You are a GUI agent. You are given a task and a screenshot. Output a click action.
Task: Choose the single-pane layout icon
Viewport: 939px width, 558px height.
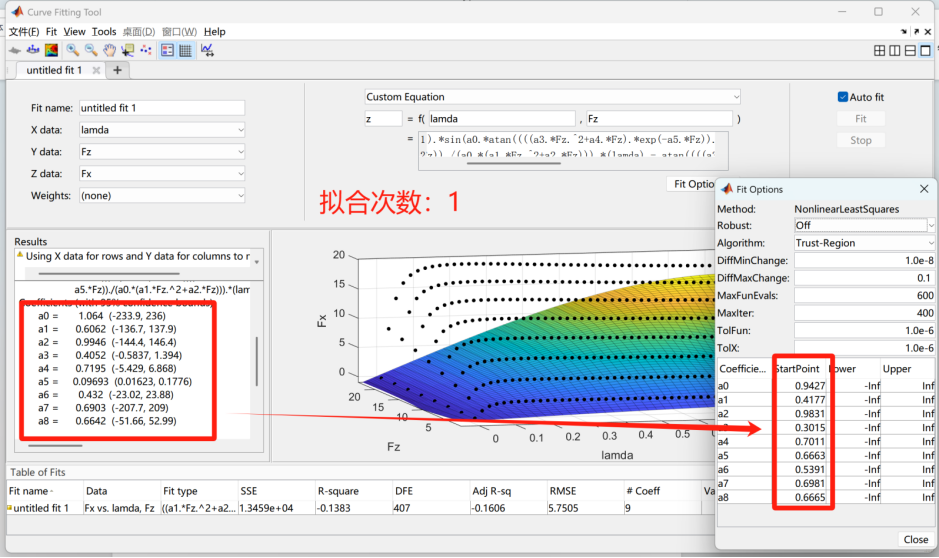[926, 50]
